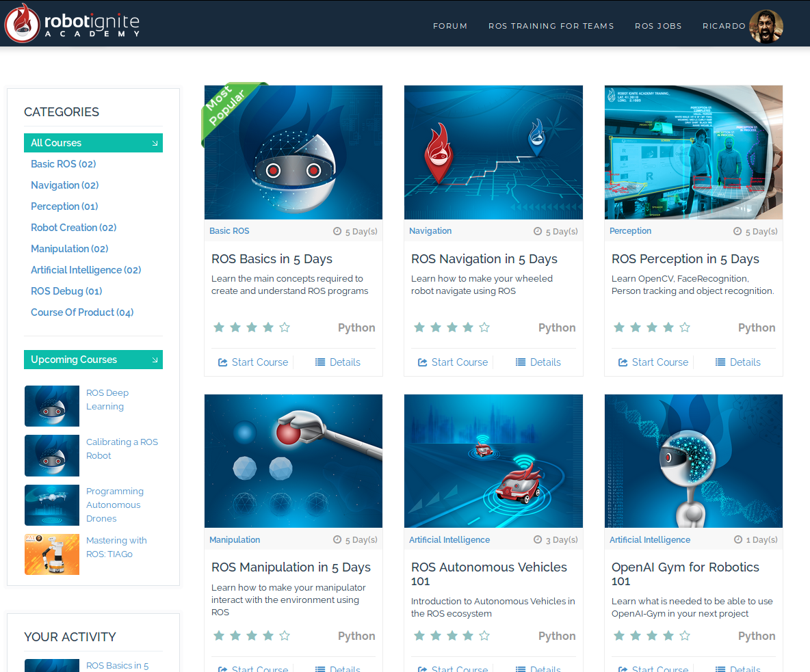This screenshot has height=672, width=810.
Task: Click first star of ROS Basics rating
Action: click(219, 327)
